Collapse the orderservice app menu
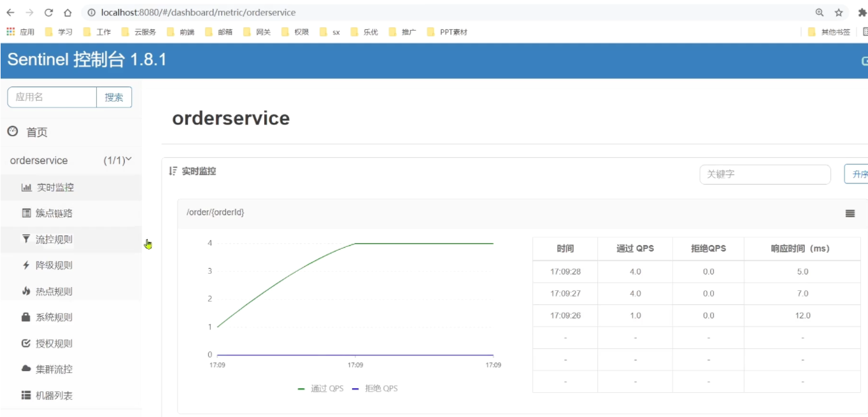 click(70, 160)
